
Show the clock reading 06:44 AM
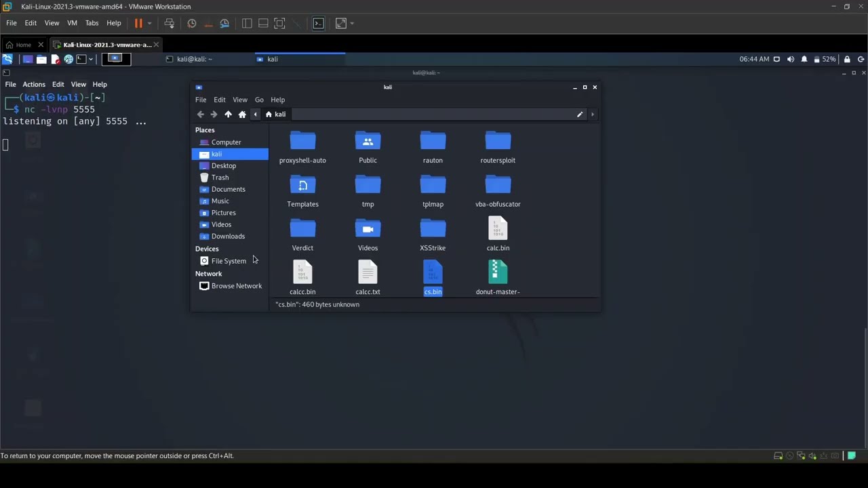point(754,59)
